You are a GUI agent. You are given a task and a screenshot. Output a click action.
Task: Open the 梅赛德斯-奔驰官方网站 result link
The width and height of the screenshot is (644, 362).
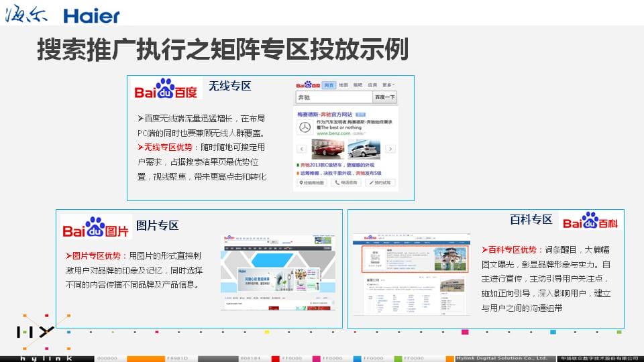click(325, 115)
